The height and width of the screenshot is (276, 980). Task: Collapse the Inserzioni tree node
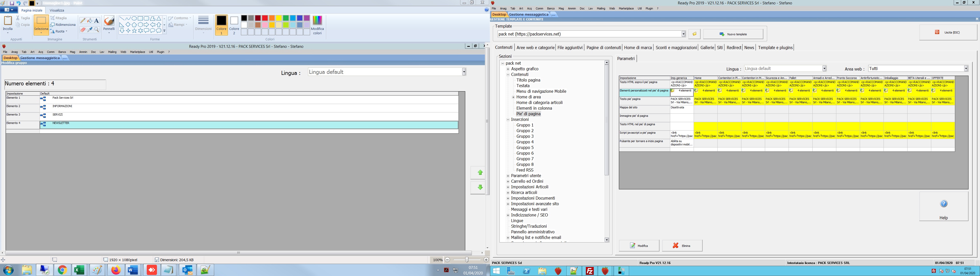[508, 120]
